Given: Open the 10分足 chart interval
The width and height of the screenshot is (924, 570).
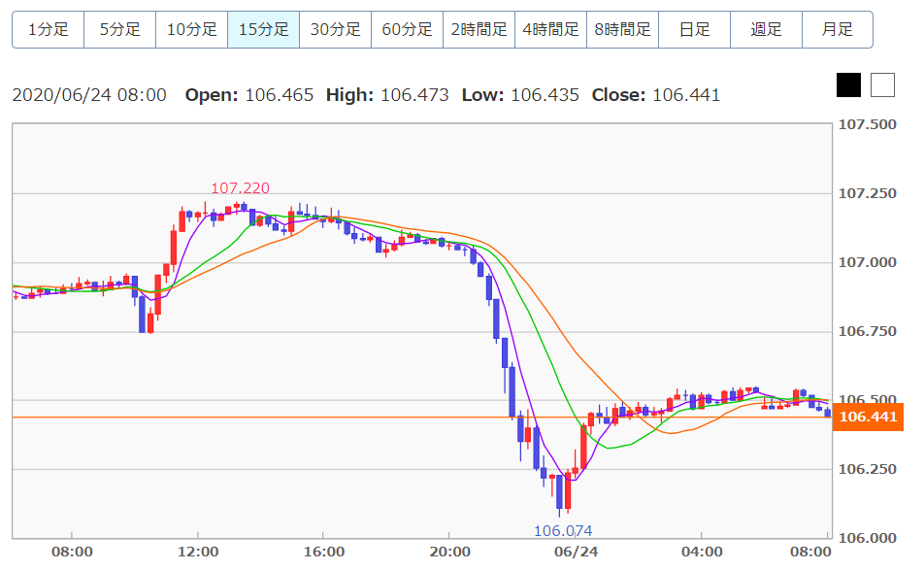Looking at the screenshot, I should tap(192, 29).
